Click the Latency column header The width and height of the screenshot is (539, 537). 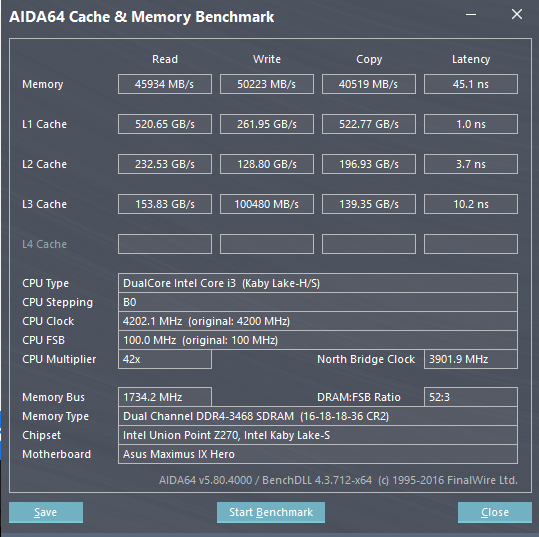coord(471,59)
